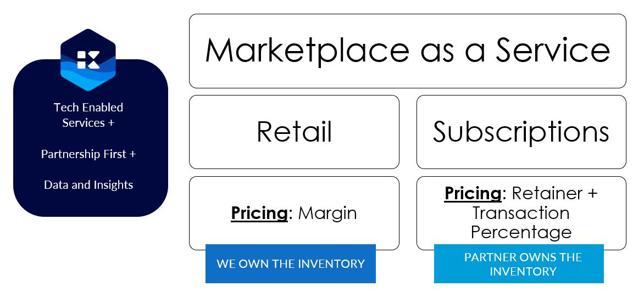Click the blue wave at the hexagon logo's bottom
Image resolution: width=644 pixels, height=292 pixels.
pos(88,78)
